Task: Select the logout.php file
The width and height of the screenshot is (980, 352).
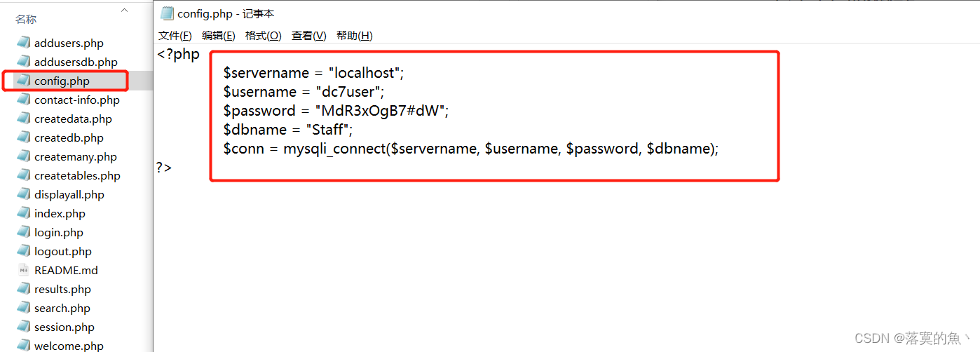Action: (62, 251)
